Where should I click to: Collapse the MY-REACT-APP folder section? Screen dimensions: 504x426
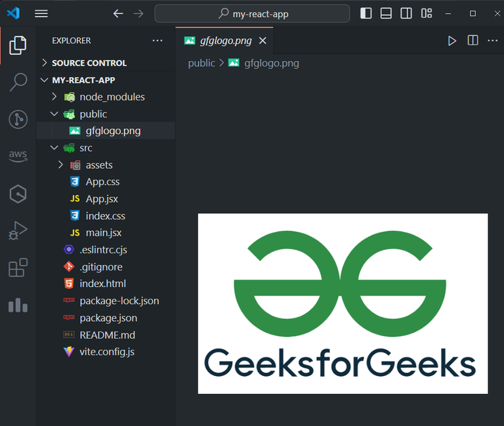(x=106, y=80)
